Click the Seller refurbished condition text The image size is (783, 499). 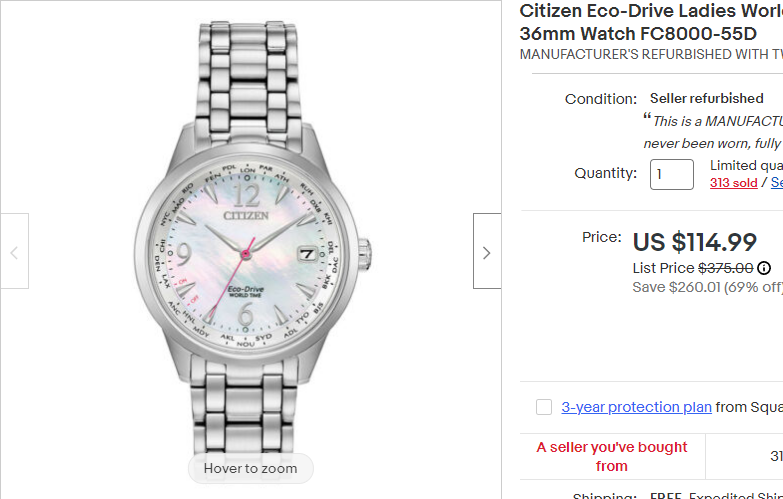point(706,99)
